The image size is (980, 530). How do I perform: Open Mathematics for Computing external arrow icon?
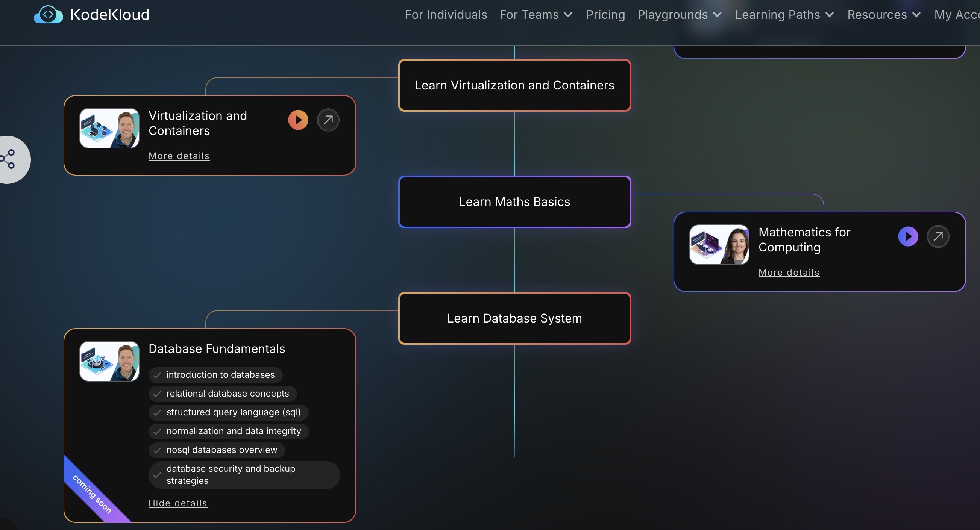pyautogui.click(x=938, y=236)
